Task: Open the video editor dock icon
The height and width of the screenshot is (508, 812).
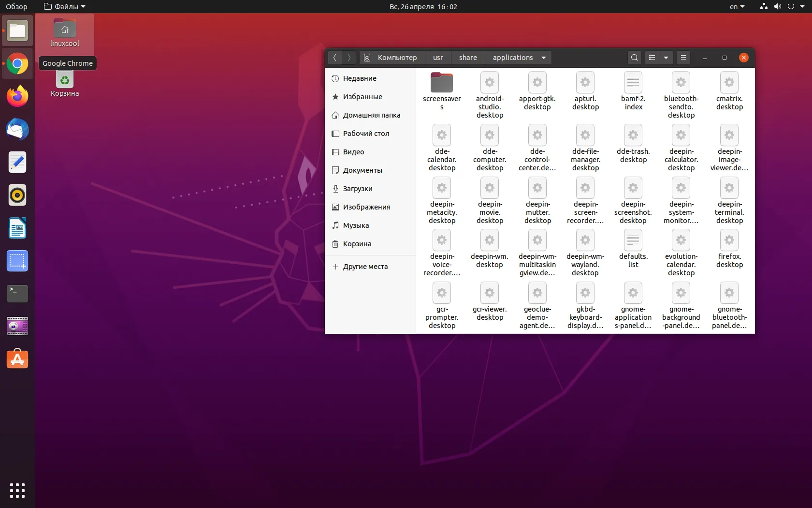Action: pyautogui.click(x=17, y=327)
